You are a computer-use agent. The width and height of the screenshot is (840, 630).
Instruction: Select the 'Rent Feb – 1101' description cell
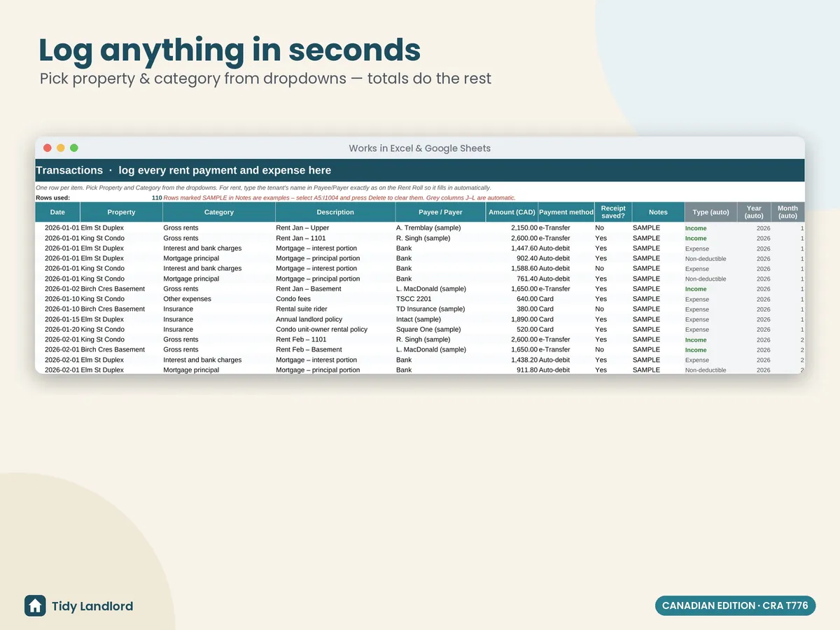pyautogui.click(x=335, y=339)
